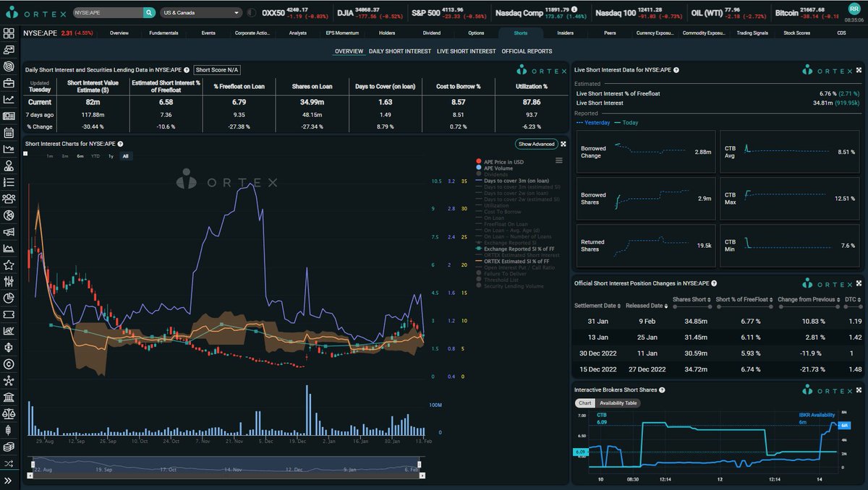Click help icon beside Live Short Interest Data
This screenshot has width=868, height=490.
click(675, 70)
